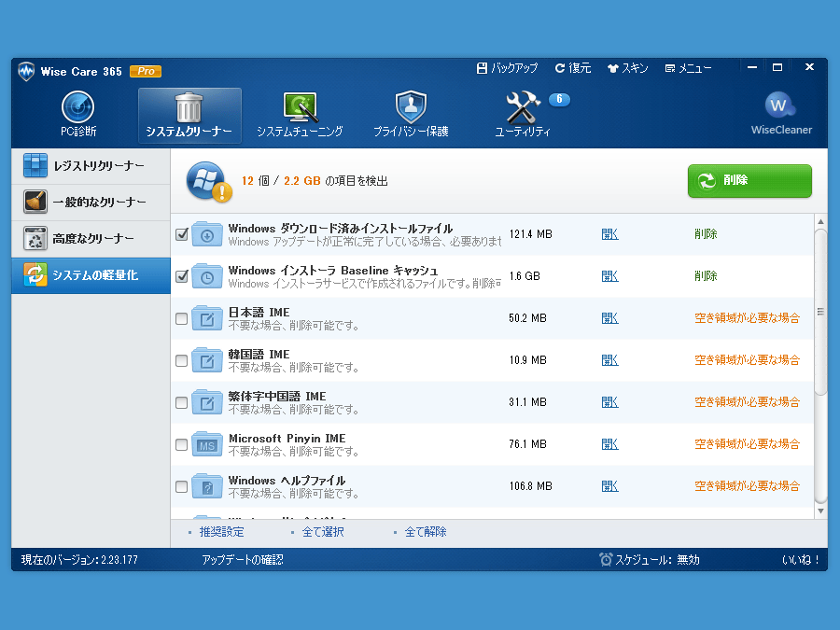Click the Wise Care 365 logo icon
Image resolution: width=840 pixels, height=630 pixels.
(26, 71)
